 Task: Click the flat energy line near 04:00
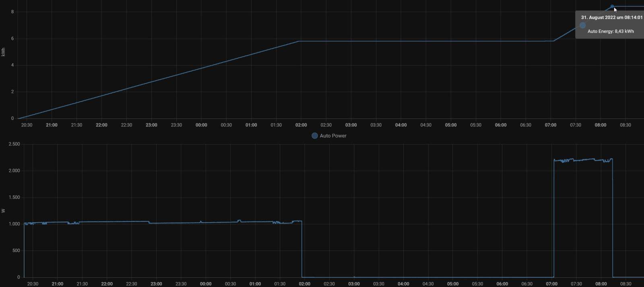click(x=401, y=41)
